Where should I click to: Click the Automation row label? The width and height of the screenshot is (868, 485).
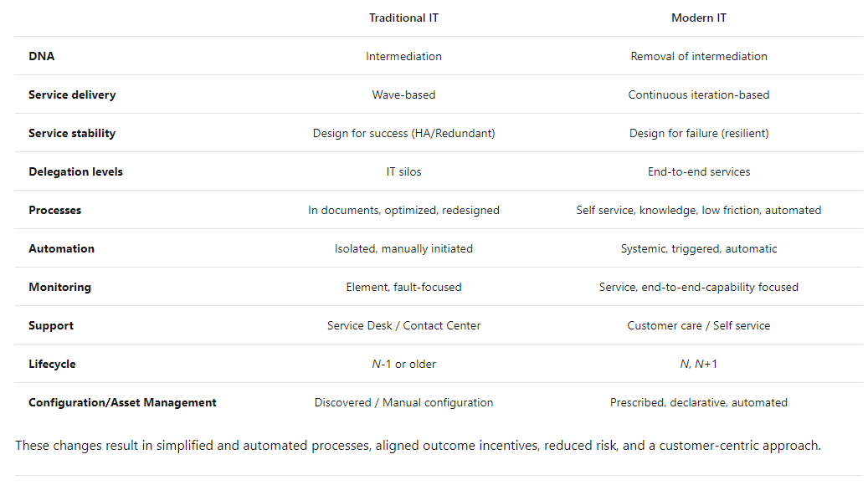pyautogui.click(x=61, y=248)
